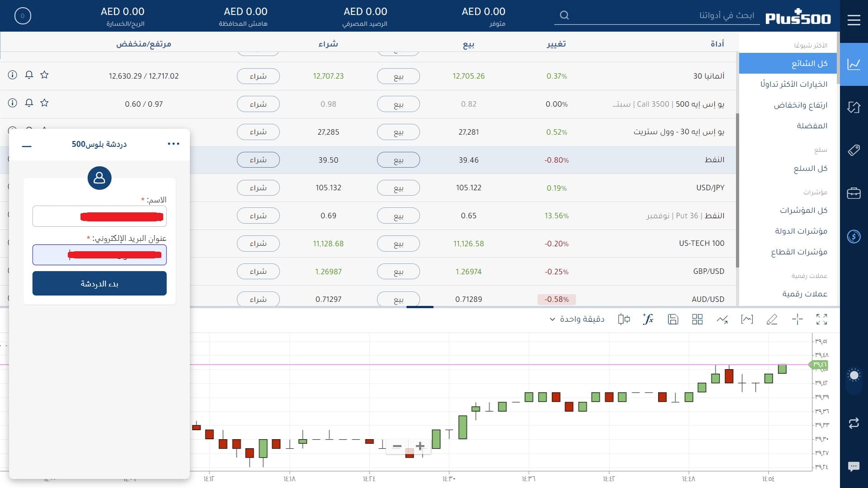Open the portfolio briefcase sidebar icon

(854, 193)
